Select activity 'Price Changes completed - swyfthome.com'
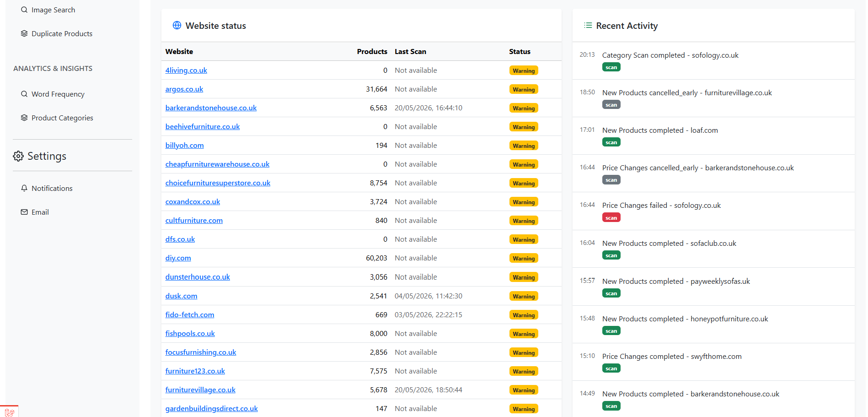This screenshot has height=417, width=868. 672,356
